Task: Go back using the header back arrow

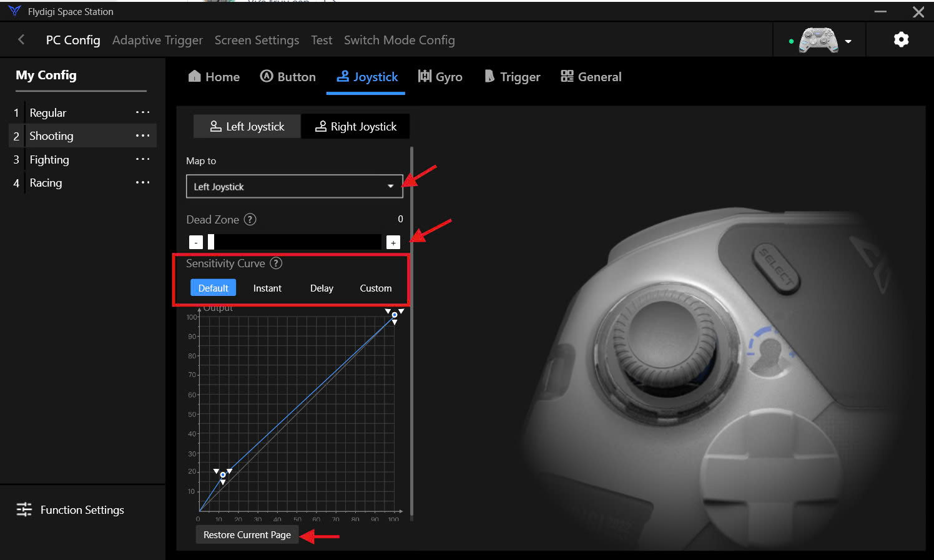Action: (x=21, y=40)
